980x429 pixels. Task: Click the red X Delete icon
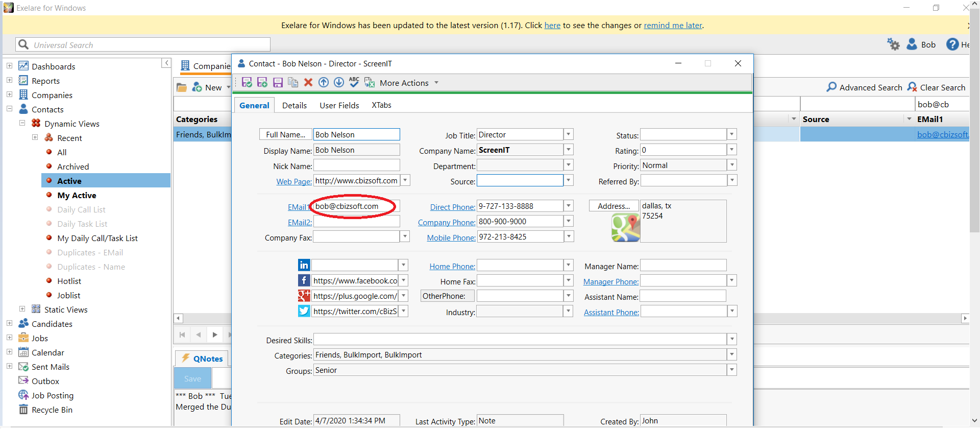pos(308,83)
